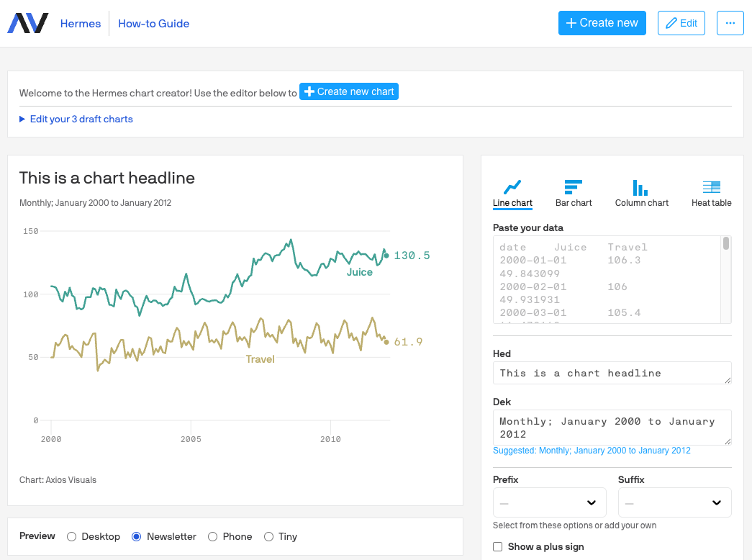Click the ellipsis options button
The image size is (752, 560).
(x=730, y=22)
